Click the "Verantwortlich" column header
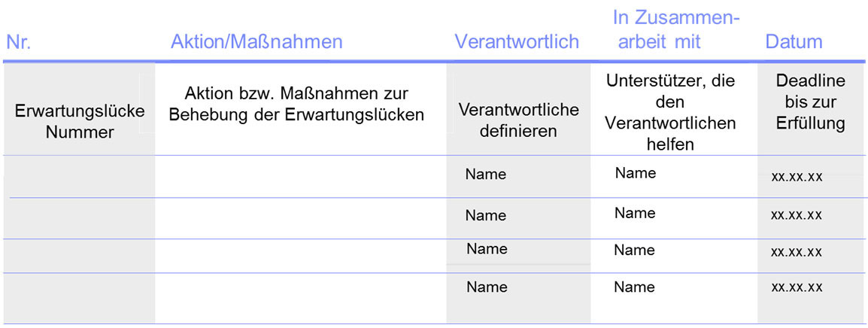 (517, 42)
